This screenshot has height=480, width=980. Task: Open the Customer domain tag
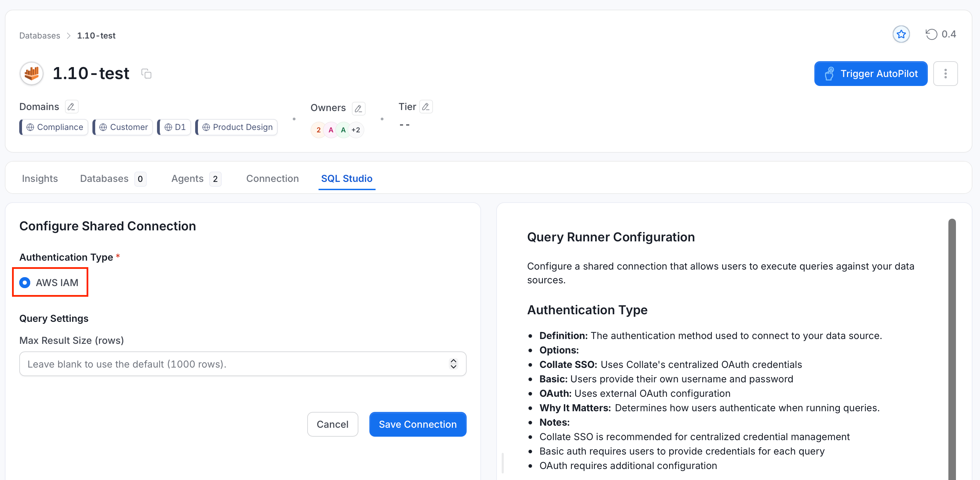(x=123, y=127)
